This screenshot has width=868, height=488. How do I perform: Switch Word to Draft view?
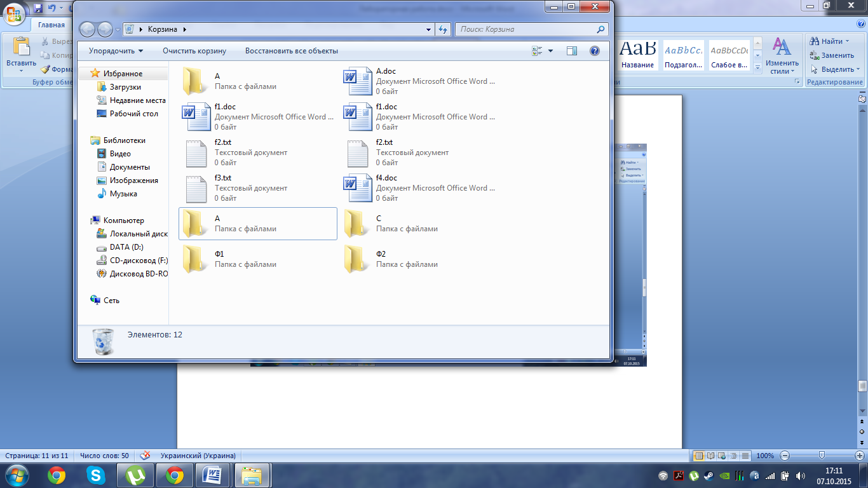pyautogui.click(x=745, y=456)
